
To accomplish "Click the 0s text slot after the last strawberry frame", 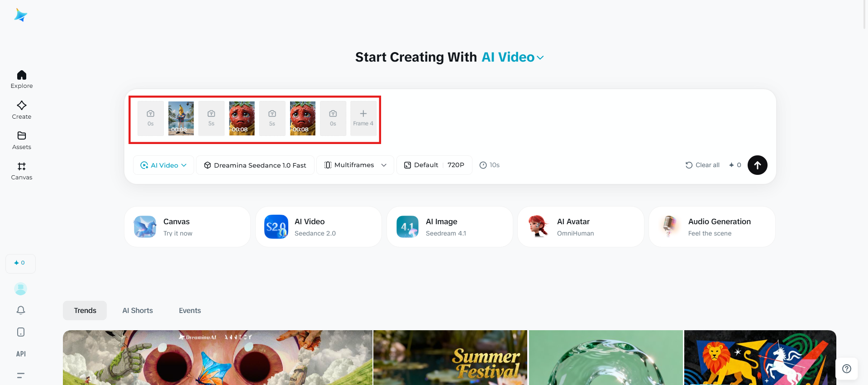I will 333,118.
